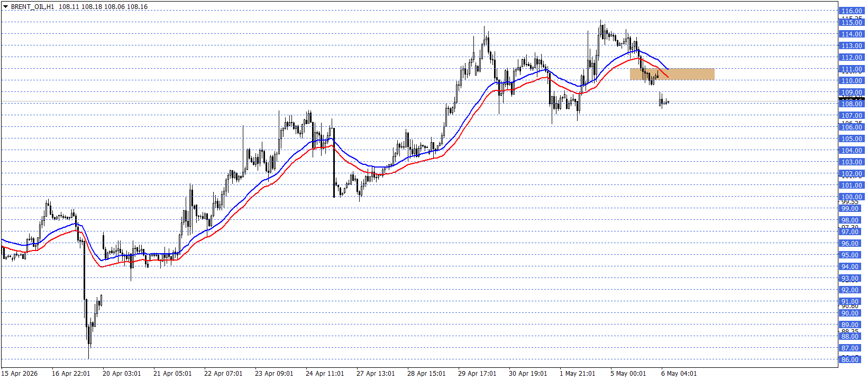Click the 94.00 price axis label
868x380 pixels.
click(x=850, y=266)
